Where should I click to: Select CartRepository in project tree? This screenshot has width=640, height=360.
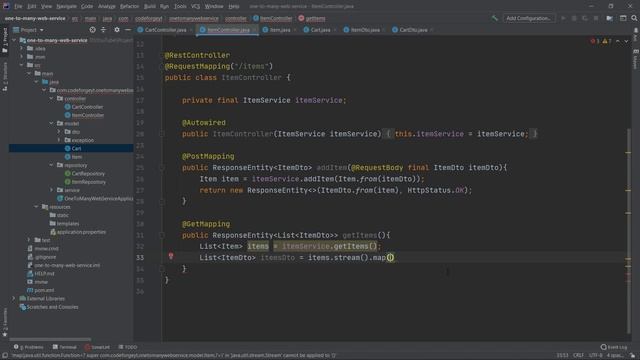(x=85, y=173)
